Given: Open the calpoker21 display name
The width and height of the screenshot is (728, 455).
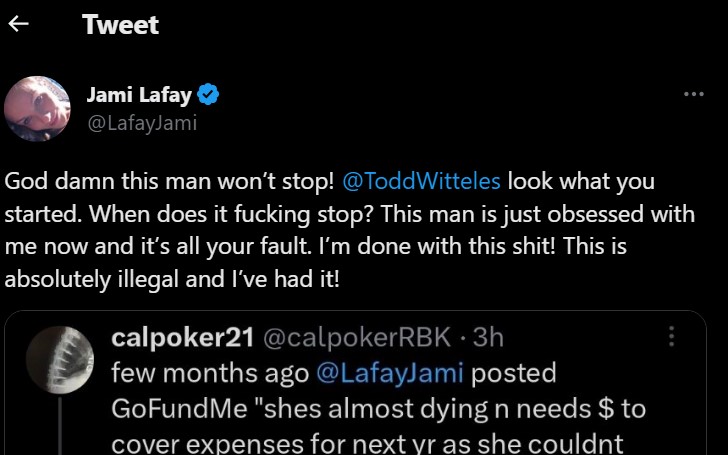Looking at the screenshot, I should click(x=181, y=338).
